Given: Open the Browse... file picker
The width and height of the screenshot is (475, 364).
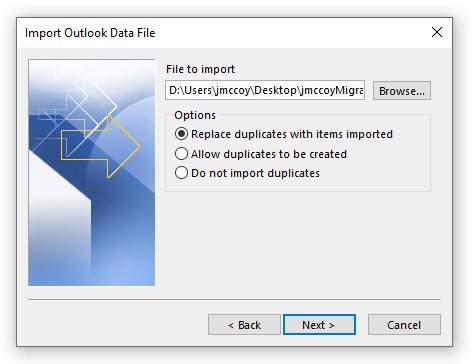Looking at the screenshot, I should pos(402,91).
